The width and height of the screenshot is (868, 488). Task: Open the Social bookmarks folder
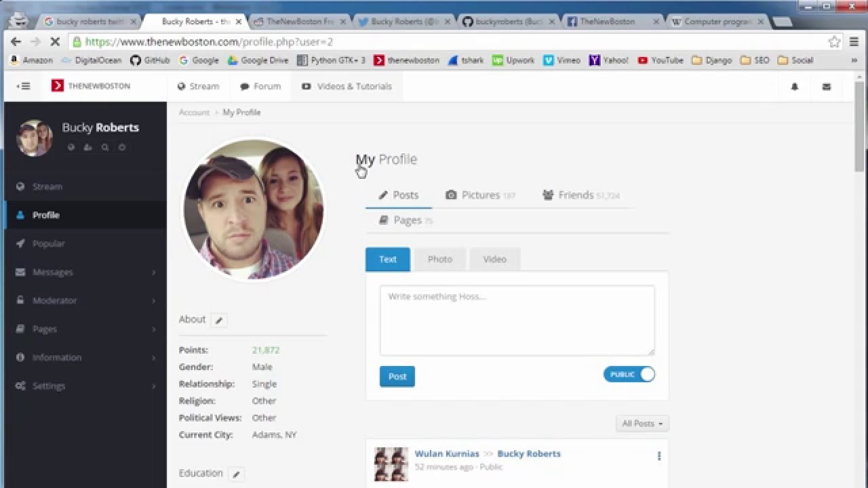(x=795, y=60)
